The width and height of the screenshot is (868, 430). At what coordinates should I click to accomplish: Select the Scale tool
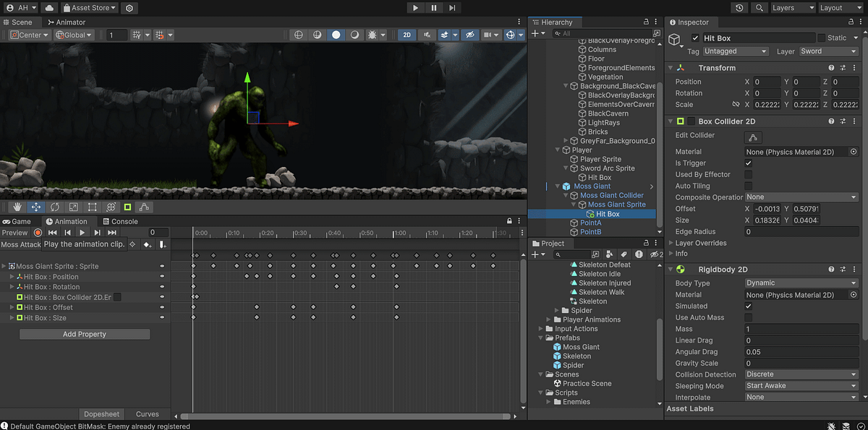[73, 207]
